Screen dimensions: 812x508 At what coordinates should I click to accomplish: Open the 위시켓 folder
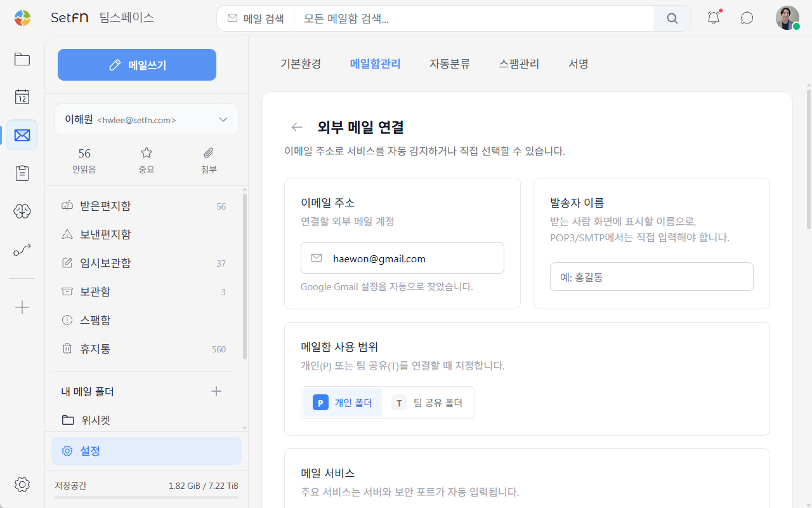click(x=143, y=420)
